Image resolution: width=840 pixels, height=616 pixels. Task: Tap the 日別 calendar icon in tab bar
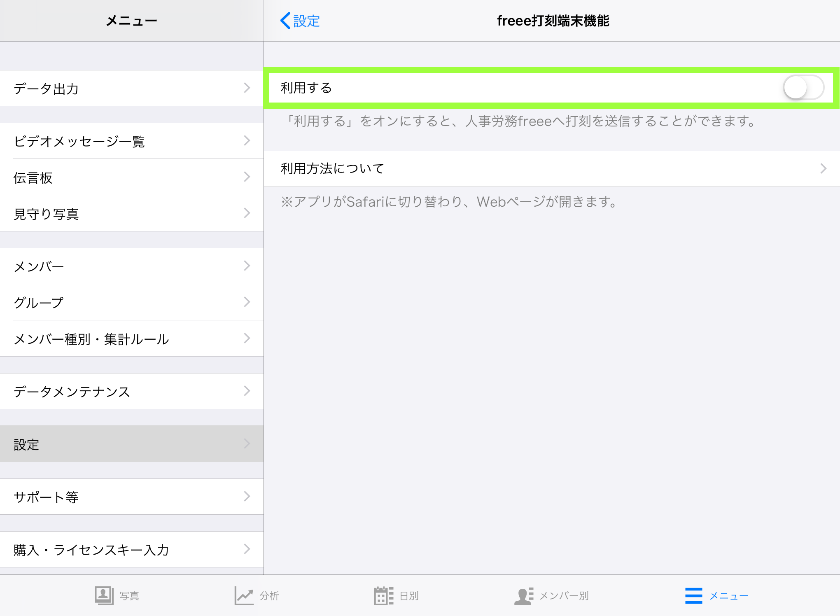pyautogui.click(x=384, y=595)
